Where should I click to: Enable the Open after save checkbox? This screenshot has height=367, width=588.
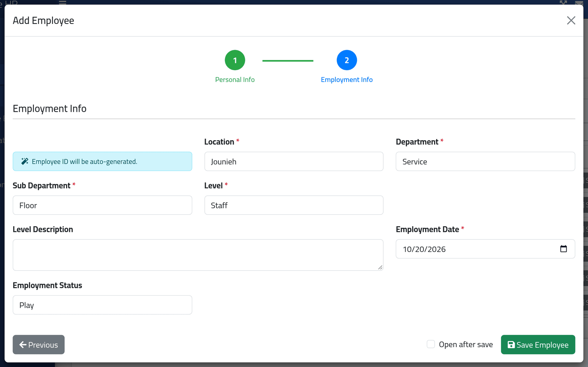pos(431,344)
